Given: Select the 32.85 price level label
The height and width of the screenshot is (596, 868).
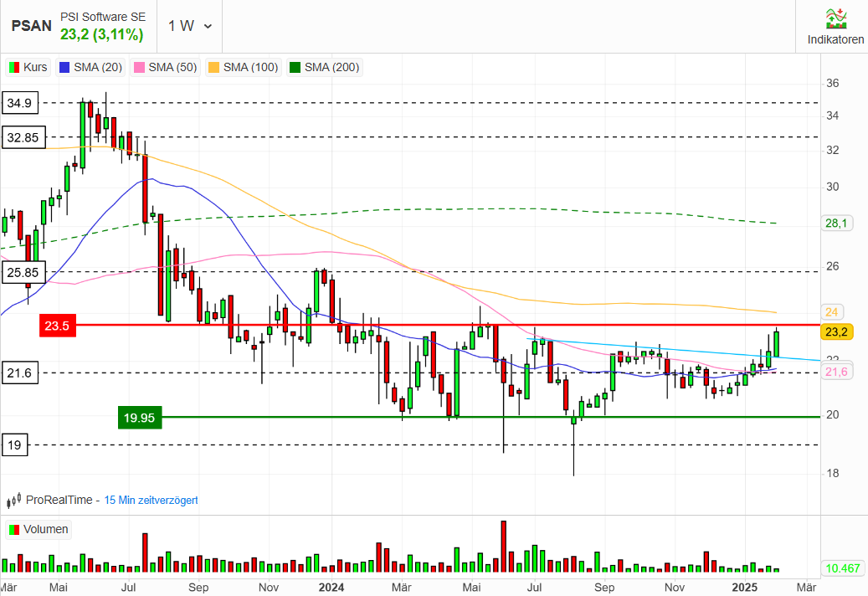Looking at the screenshot, I should tap(23, 137).
